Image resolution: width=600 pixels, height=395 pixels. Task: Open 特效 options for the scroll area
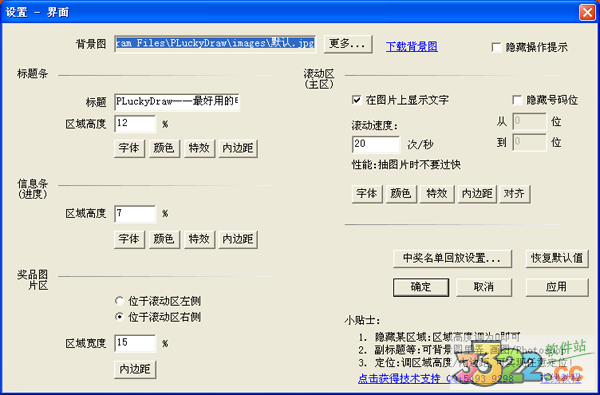(437, 194)
